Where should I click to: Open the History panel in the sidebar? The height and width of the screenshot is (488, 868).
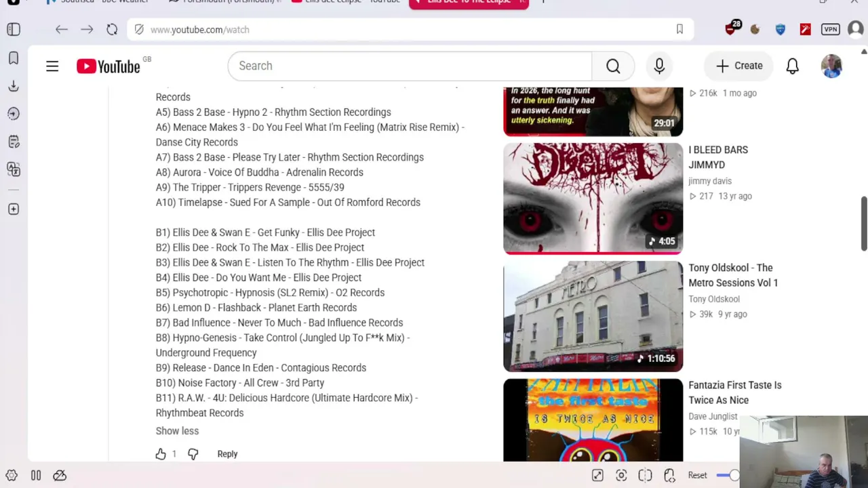[x=14, y=114]
